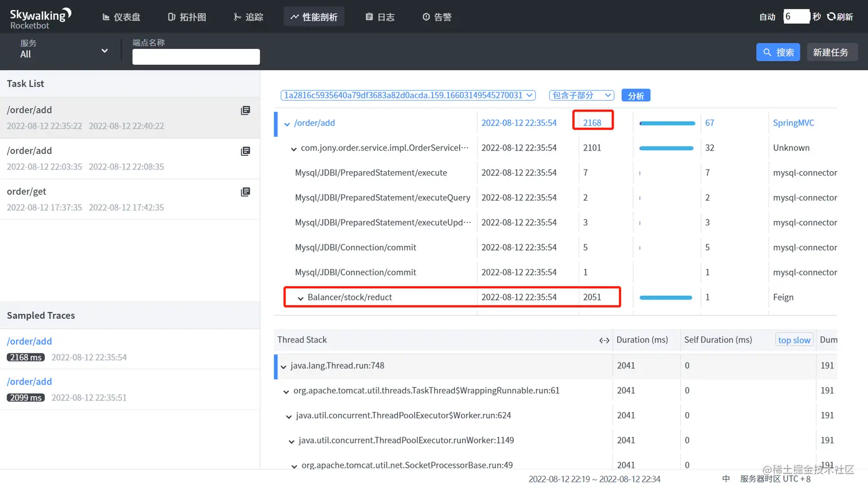Viewport: 868px width, 489px height.
Task: Select task /order/add starting 2022-08-12 22:03:35
Action: pos(130,159)
